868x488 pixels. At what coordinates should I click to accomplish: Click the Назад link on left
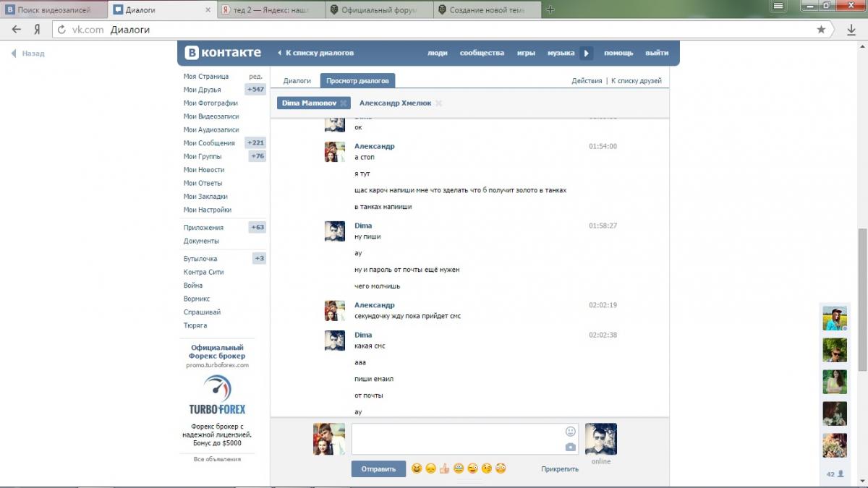[x=28, y=53]
